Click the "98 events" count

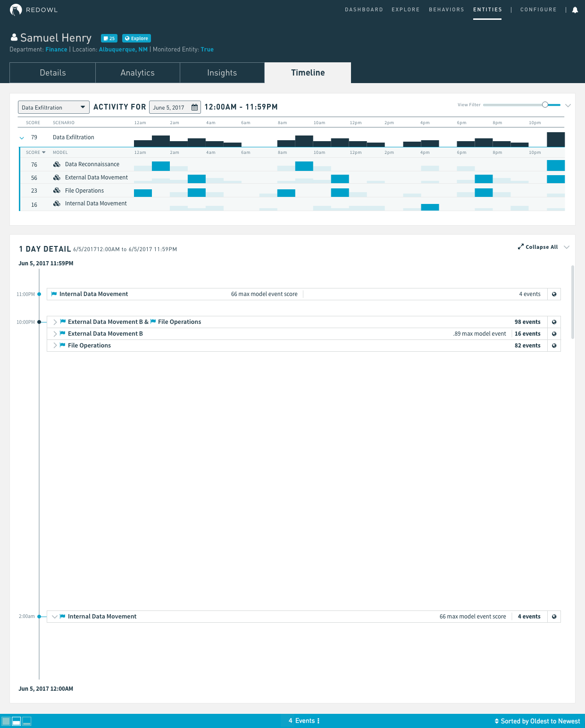point(527,322)
